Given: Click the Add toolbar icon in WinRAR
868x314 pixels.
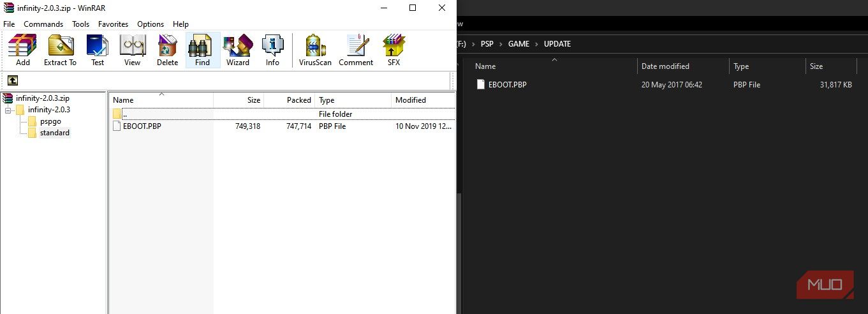Looking at the screenshot, I should click(23, 50).
